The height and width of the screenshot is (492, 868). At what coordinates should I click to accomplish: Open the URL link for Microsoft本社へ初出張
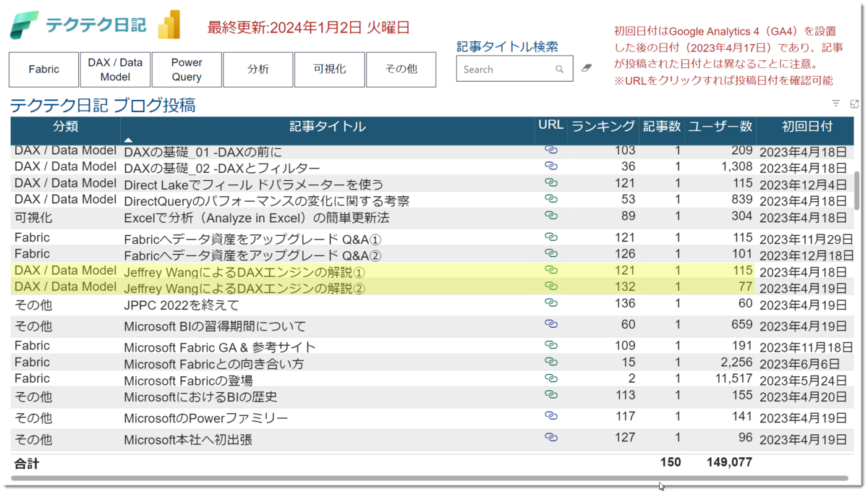tap(551, 437)
